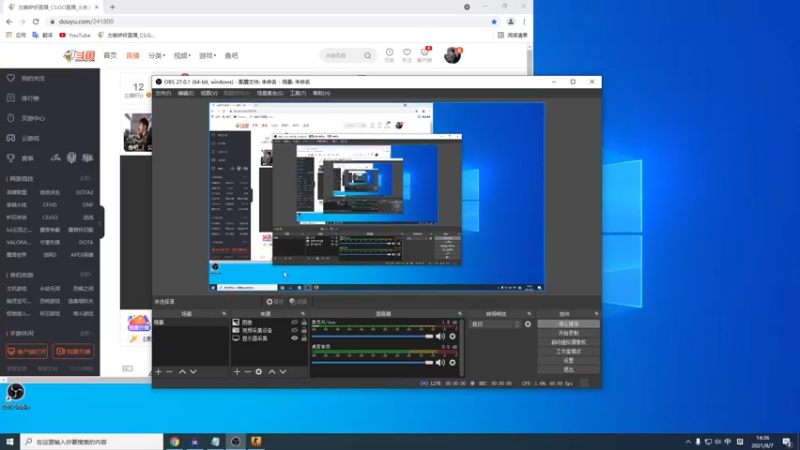Screen dimensions: 800x450
Task: Open settings gear for the microphone audio channel
Action: pos(453,336)
